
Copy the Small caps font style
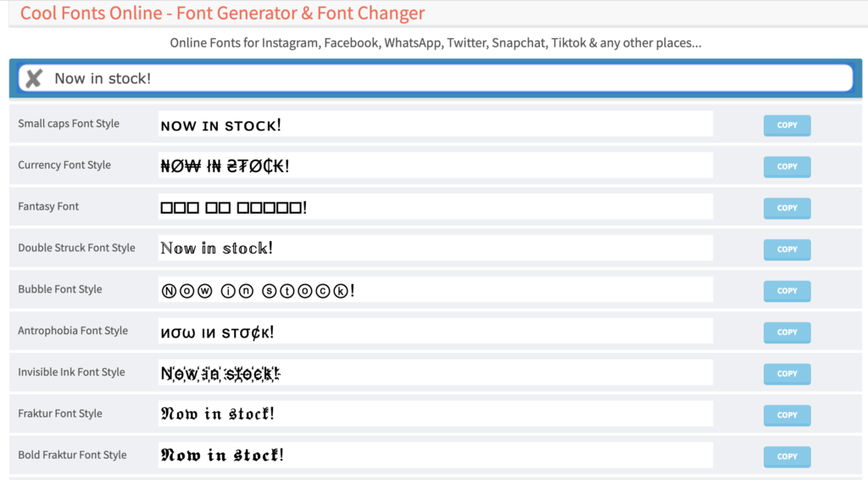click(x=787, y=126)
